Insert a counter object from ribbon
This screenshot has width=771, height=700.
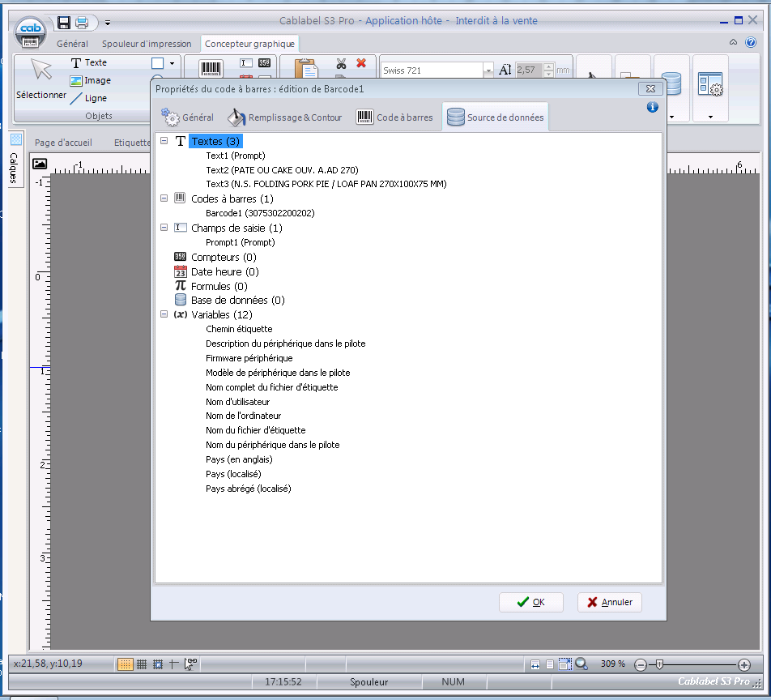click(265, 63)
